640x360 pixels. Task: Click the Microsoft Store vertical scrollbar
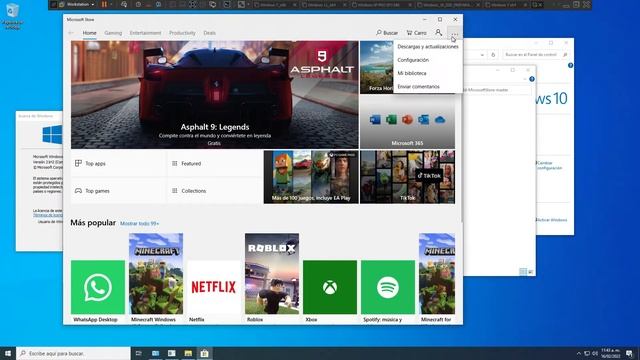[462, 159]
